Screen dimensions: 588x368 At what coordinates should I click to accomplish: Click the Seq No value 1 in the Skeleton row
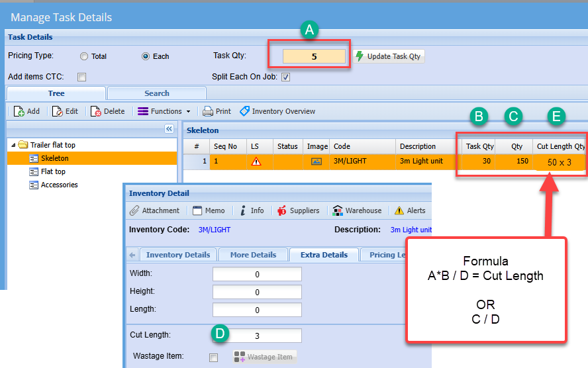(x=228, y=161)
